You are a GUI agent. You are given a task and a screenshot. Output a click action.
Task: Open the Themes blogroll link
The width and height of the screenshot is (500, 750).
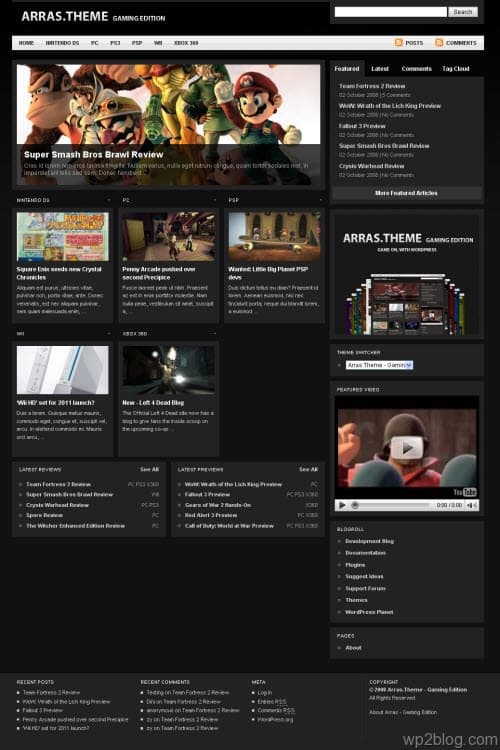point(356,600)
